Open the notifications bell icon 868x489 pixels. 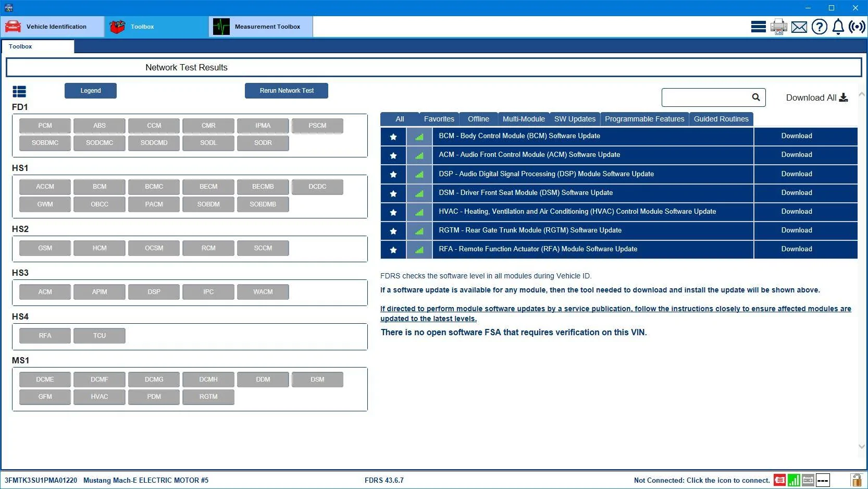tap(838, 27)
